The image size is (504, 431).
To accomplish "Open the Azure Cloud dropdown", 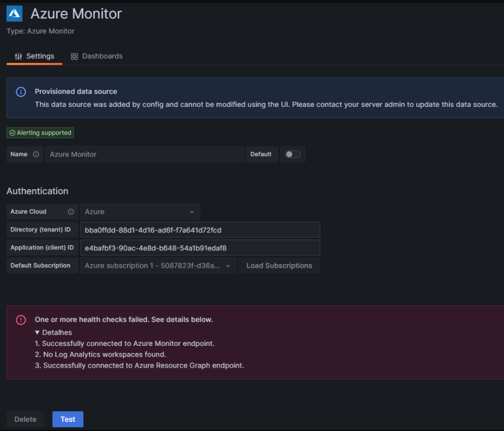I will point(140,211).
